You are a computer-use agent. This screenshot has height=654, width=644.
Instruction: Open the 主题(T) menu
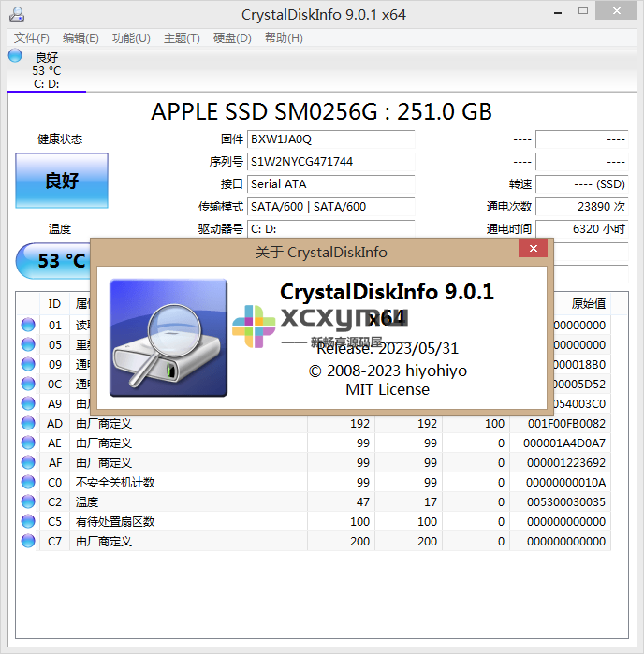click(182, 38)
